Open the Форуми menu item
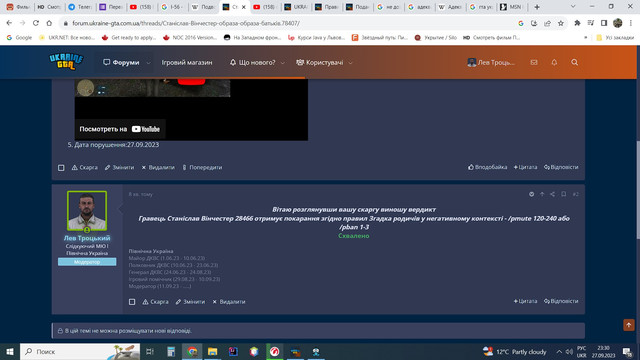This screenshot has width=640, height=360. coord(121,62)
